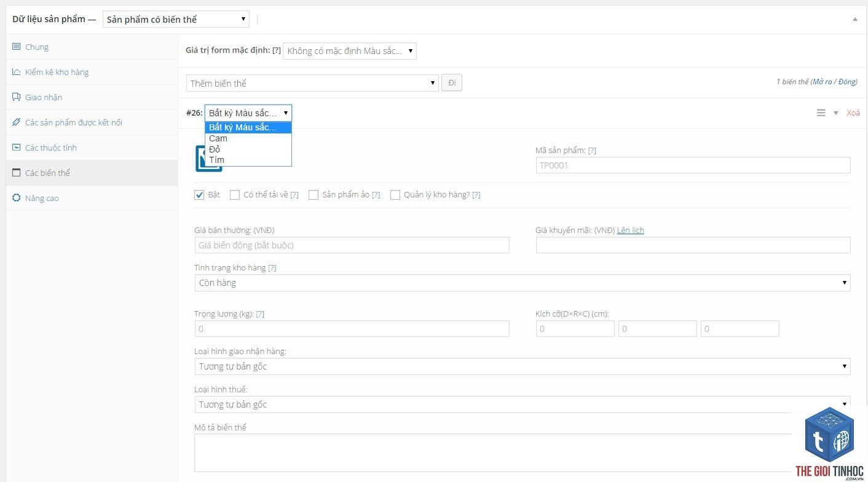Click the width dimension field
Viewport: 868px width, 482px height.
click(658, 328)
